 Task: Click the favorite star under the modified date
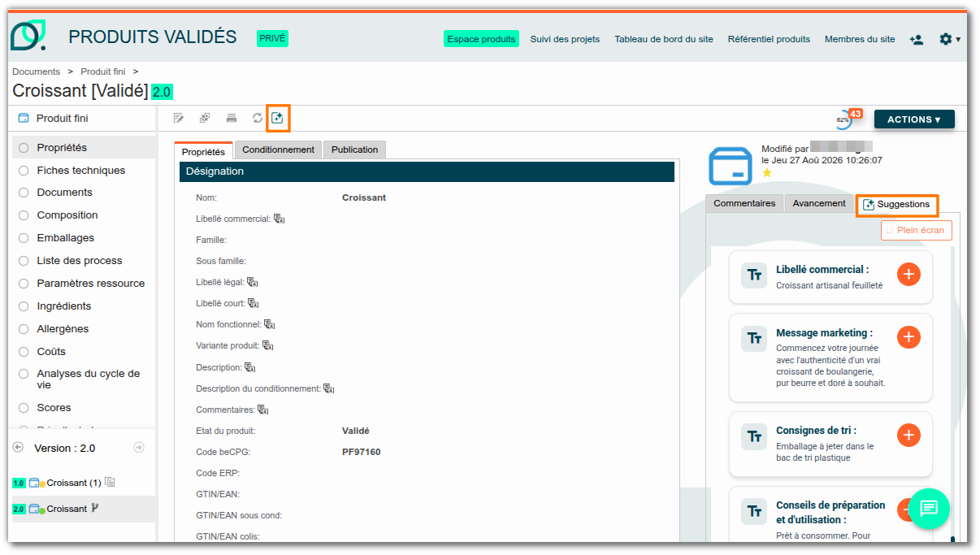click(767, 173)
